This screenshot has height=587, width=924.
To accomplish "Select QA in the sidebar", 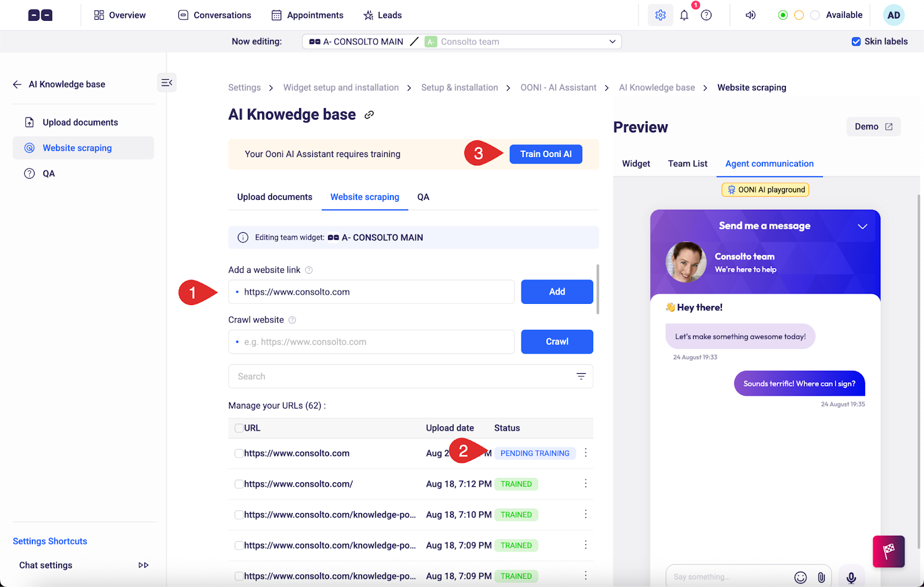I will click(x=83, y=173).
